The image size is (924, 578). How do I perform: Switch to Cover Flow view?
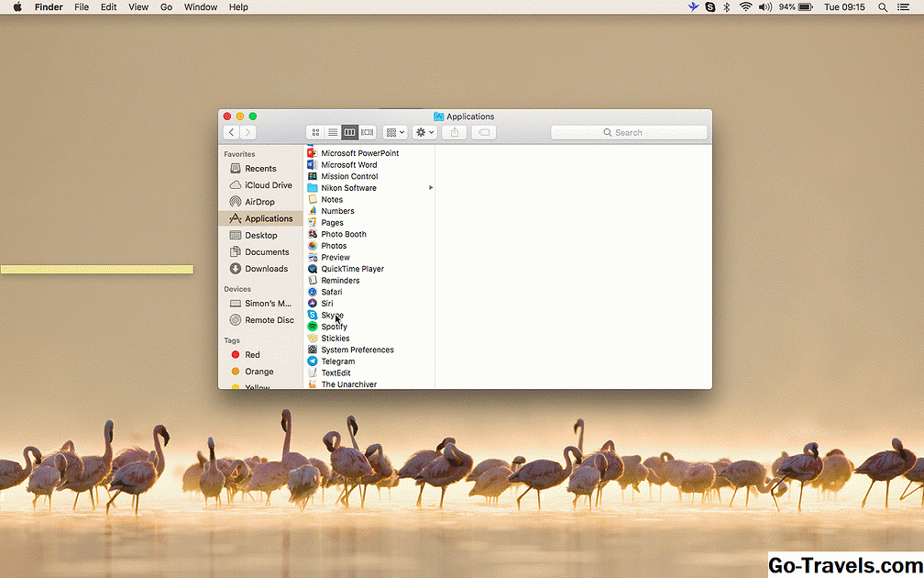pyautogui.click(x=368, y=133)
